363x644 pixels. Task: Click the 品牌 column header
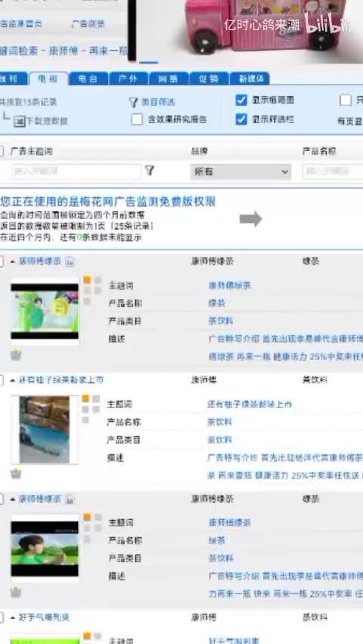[199, 151]
